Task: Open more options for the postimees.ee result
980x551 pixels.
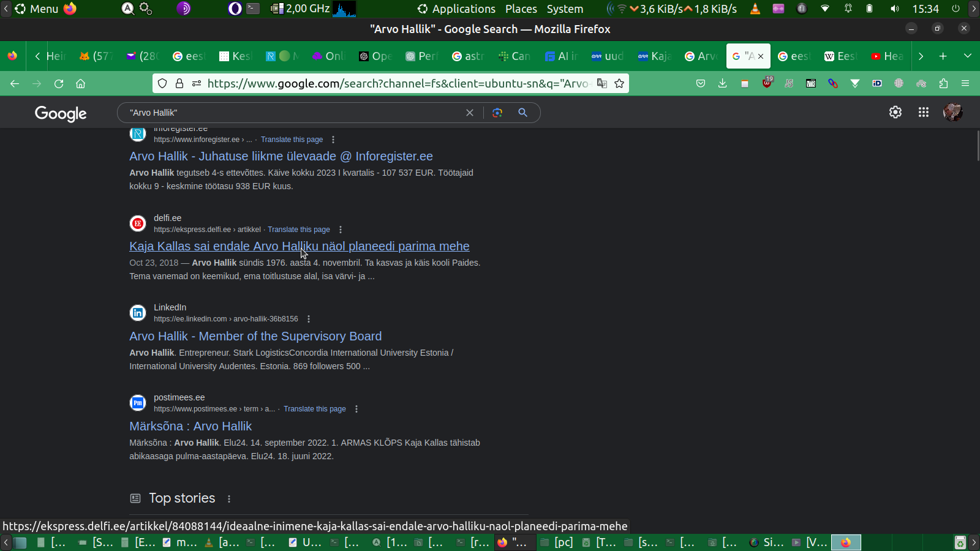Action: [x=356, y=409]
